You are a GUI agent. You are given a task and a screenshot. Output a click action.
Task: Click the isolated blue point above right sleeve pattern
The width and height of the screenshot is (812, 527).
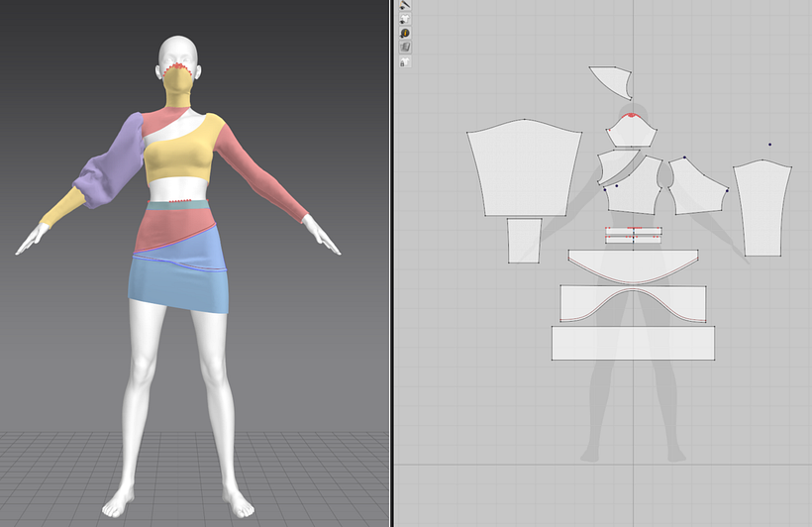pyautogui.click(x=769, y=145)
